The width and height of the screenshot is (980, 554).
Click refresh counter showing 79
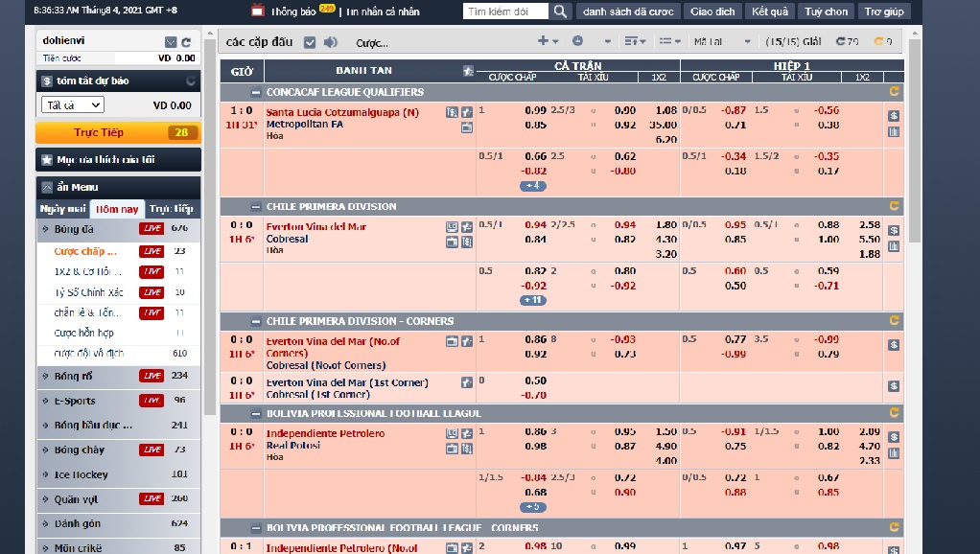848,41
